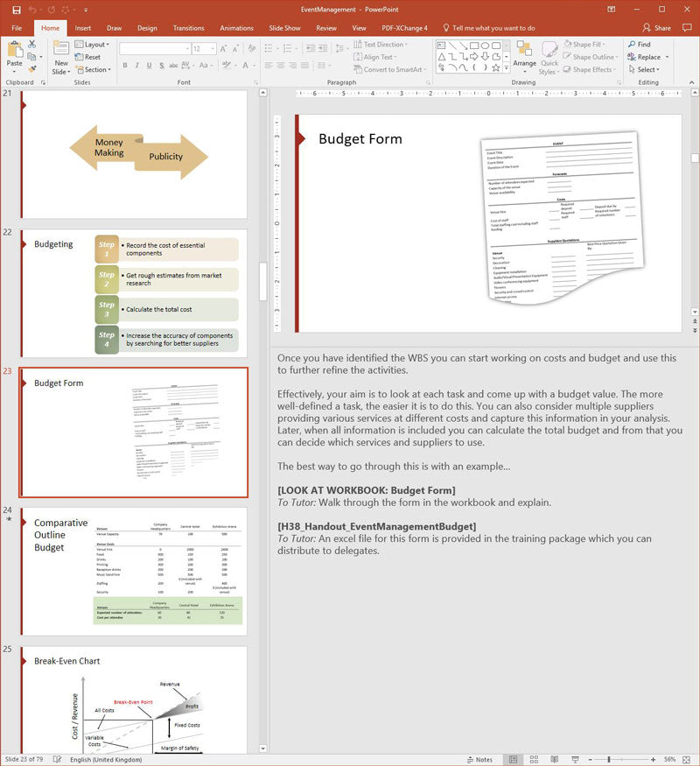Click the Paste clipboard icon
Screen dimensions: 700x766
[x=15, y=49]
